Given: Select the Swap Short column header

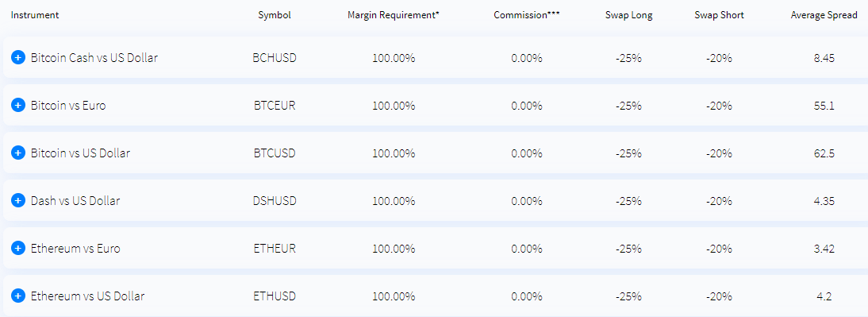Looking at the screenshot, I should click(x=719, y=15).
